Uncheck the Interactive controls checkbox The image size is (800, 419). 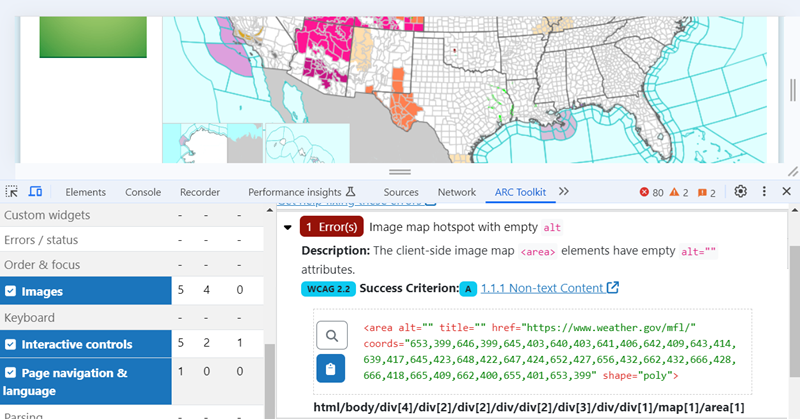click(x=10, y=344)
